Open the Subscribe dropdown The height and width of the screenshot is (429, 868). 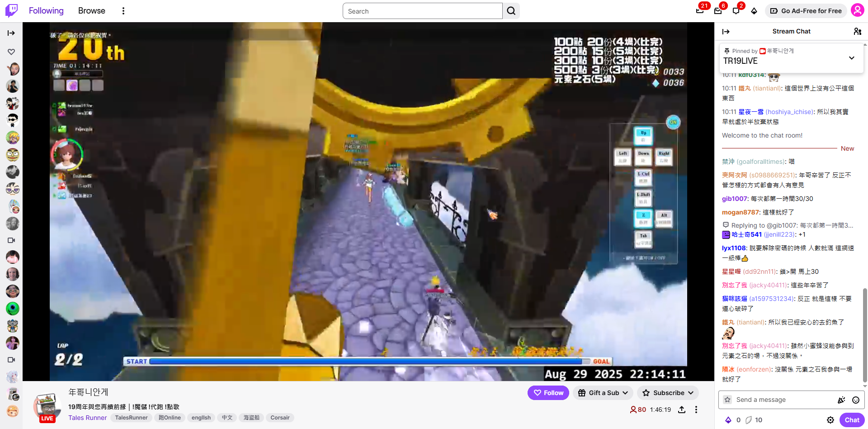coord(668,393)
